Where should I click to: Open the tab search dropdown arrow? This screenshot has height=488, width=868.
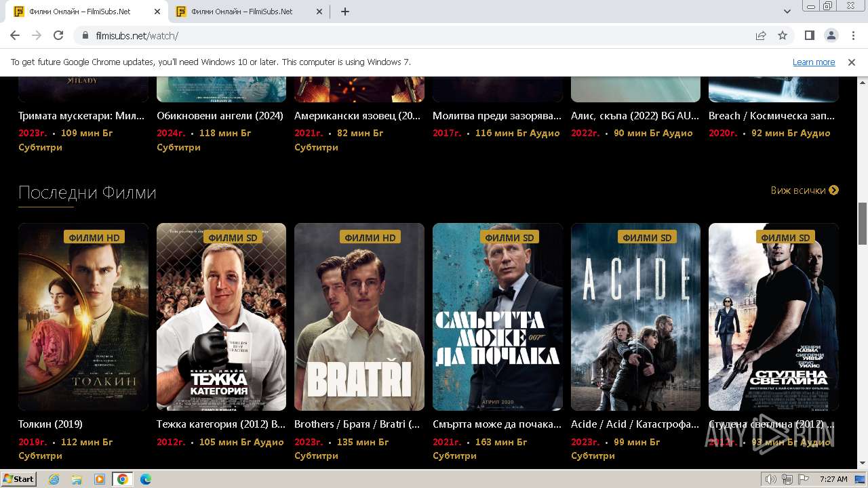point(787,12)
